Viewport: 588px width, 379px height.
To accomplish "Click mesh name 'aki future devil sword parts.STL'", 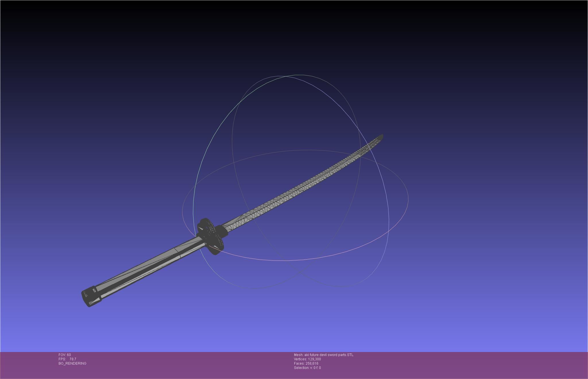I will [329, 355].
